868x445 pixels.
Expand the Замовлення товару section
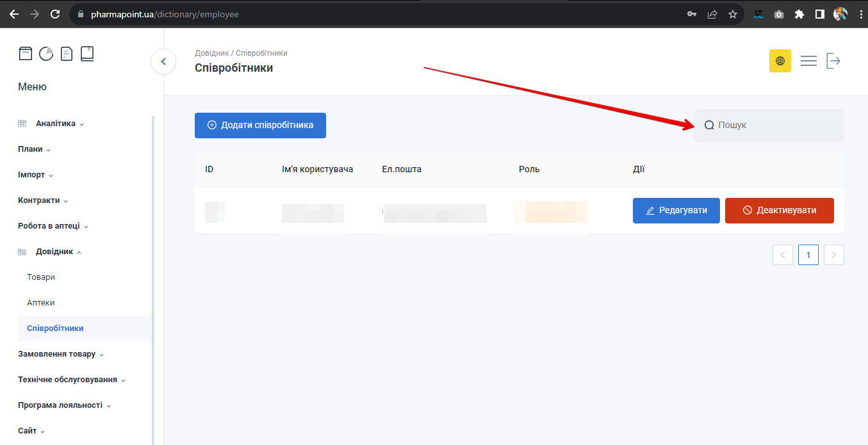(x=60, y=354)
